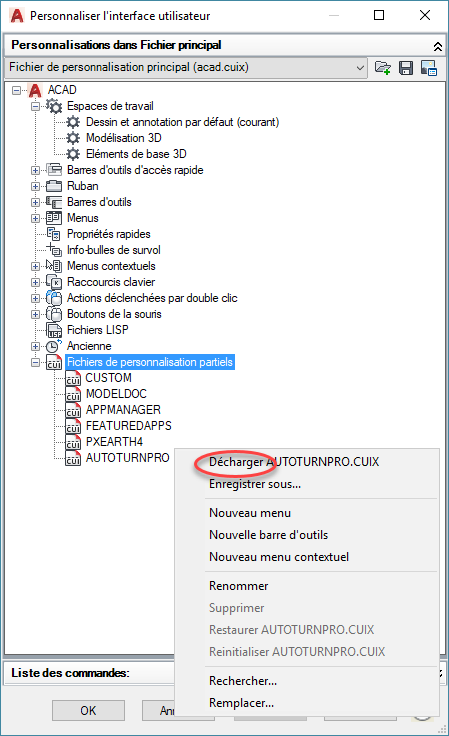
Task: Click the OK button
Action: [x=88, y=711]
